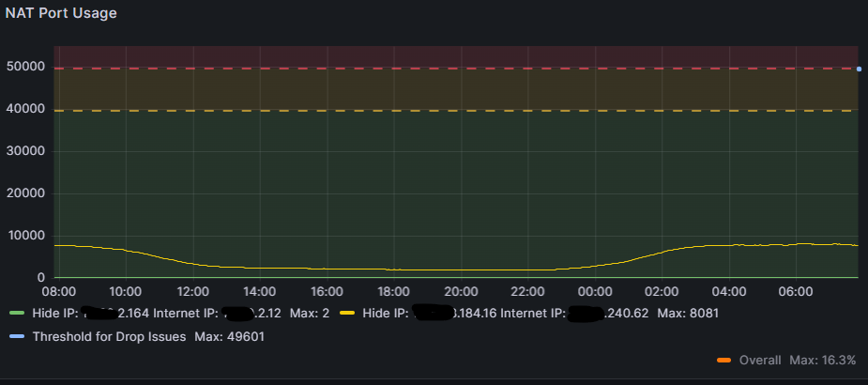
Task: Click the 10000 y-axis label
Action: [x=27, y=237]
